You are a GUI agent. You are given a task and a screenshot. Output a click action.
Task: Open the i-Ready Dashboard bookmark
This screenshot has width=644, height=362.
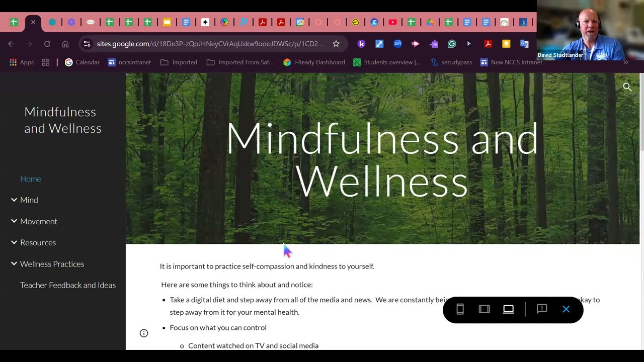click(x=314, y=62)
